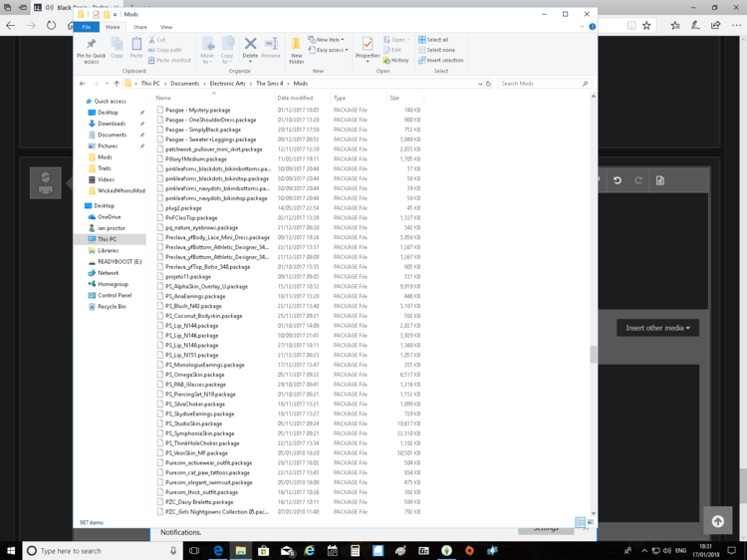
Task: Click taskbar search box
Action: tap(103, 551)
